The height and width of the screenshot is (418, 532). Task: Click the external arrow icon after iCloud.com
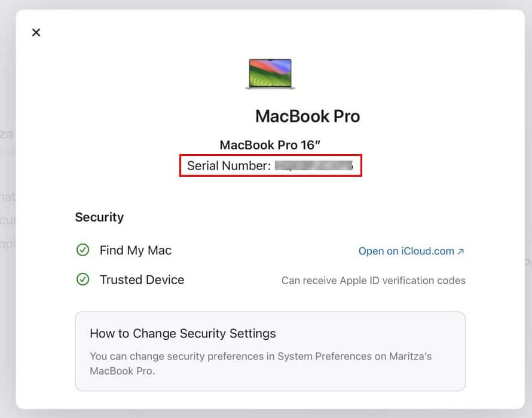click(460, 251)
